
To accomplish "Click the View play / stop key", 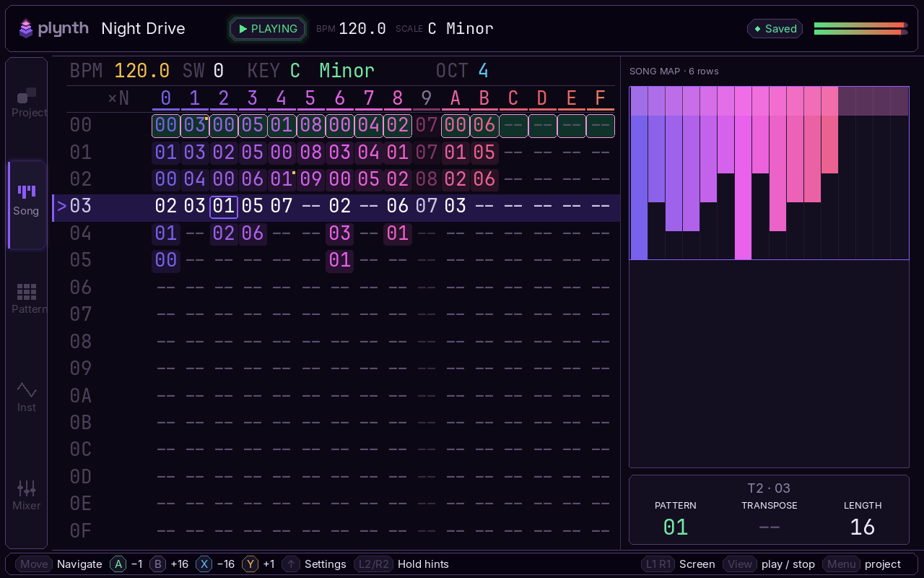I will point(740,564).
